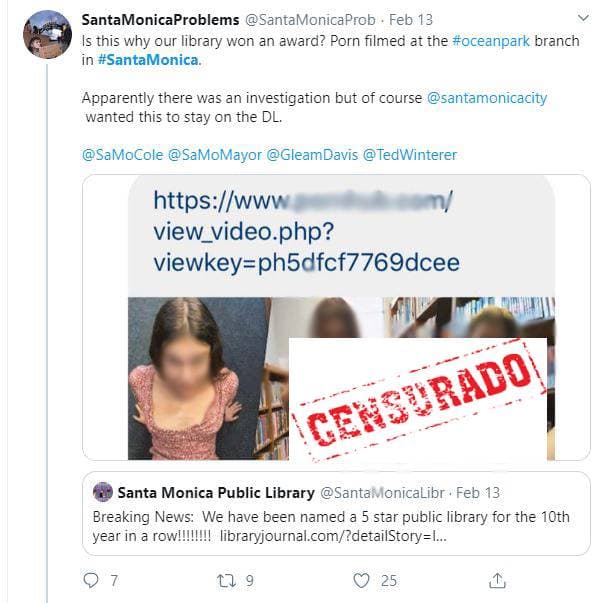606x603 pixels.
Task: Open the tweet's Feb 13 timestamp
Action: (x=411, y=20)
